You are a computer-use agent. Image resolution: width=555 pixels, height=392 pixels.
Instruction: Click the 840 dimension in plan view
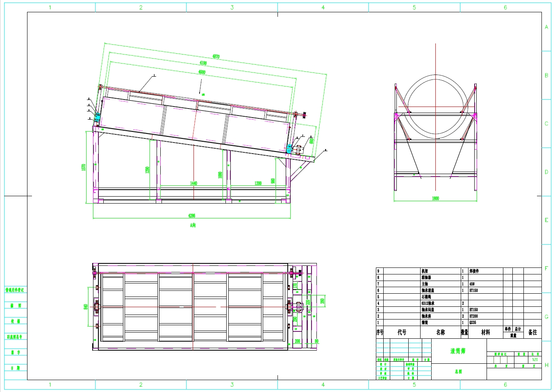[86, 307]
